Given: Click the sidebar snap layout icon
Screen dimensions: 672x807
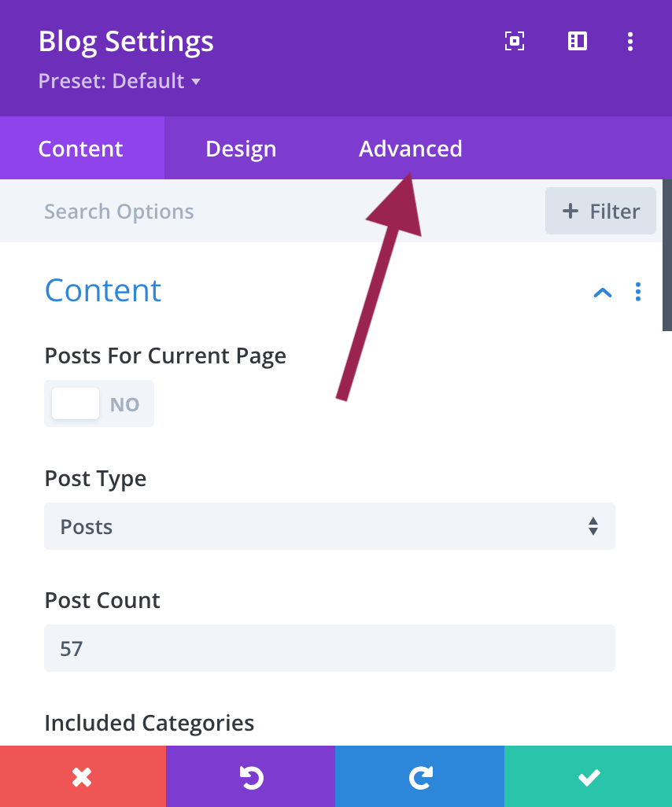Looking at the screenshot, I should coord(578,42).
